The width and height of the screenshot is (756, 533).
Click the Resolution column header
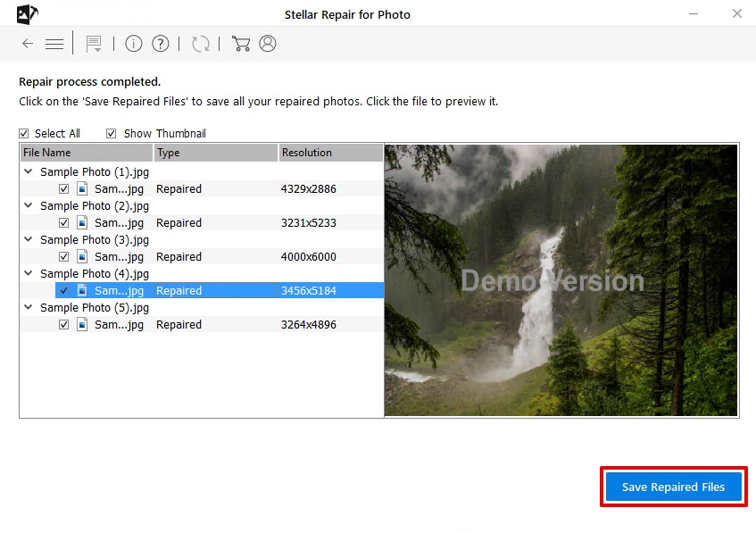point(331,153)
